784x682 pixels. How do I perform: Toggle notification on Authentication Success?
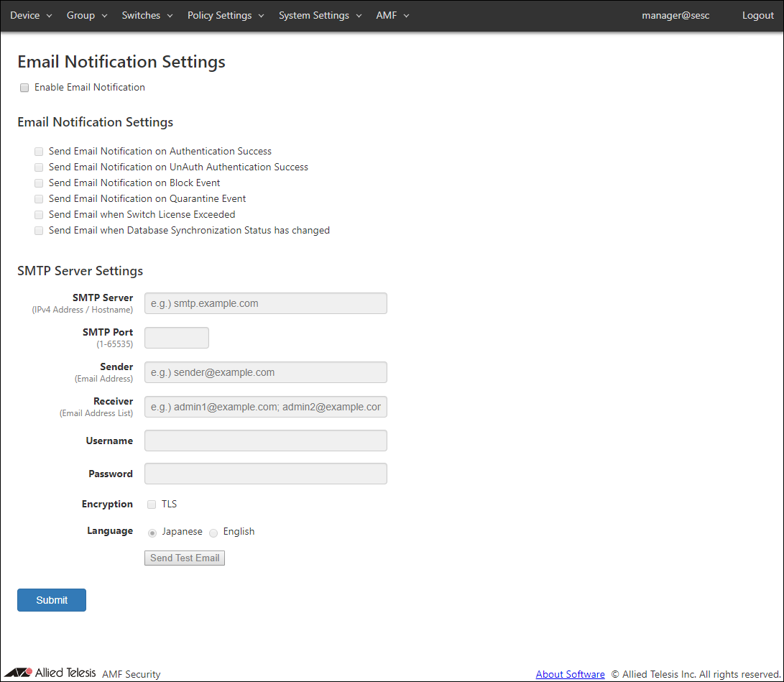pos(39,152)
